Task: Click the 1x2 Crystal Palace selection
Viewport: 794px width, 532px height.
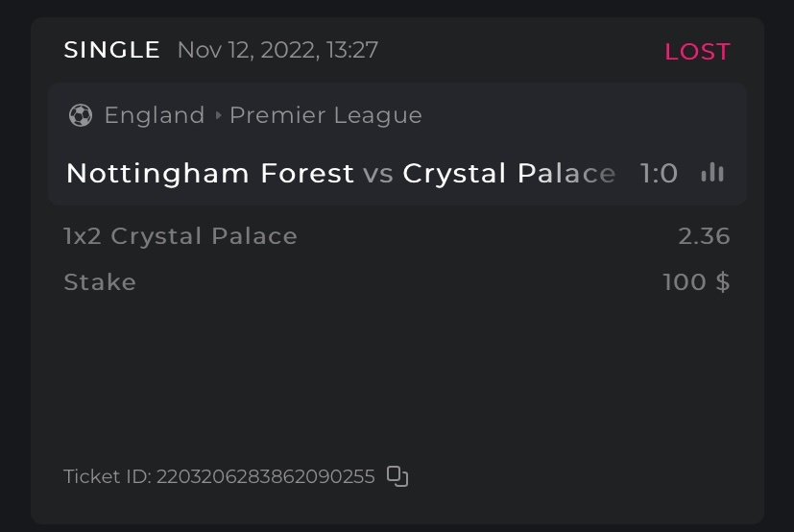Action: tap(180, 236)
